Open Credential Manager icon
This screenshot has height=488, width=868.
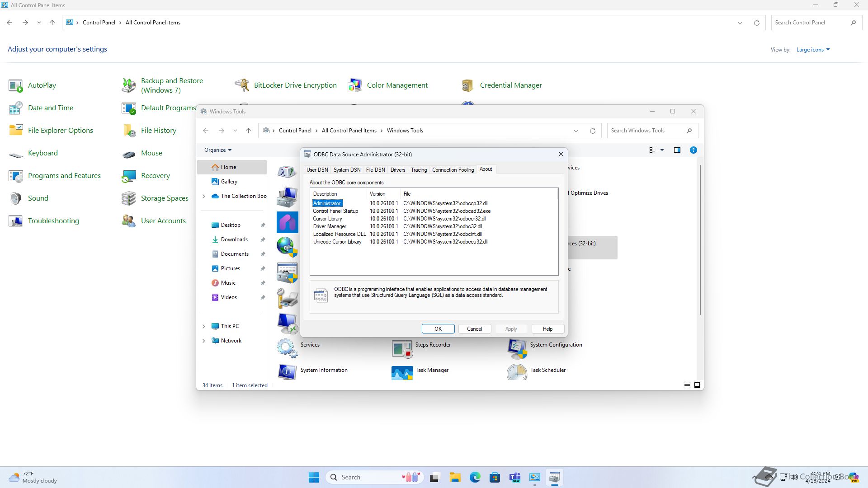click(468, 85)
